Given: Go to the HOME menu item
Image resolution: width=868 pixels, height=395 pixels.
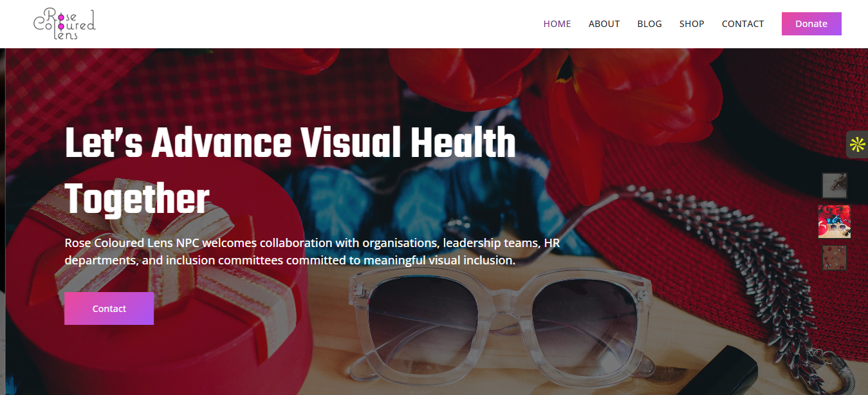Looking at the screenshot, I should (x=557, y=24).
